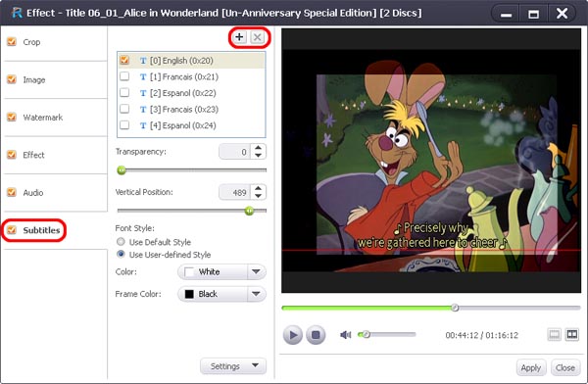
Task: Adjust the Transparency slider handle
Action: [122, 170]
